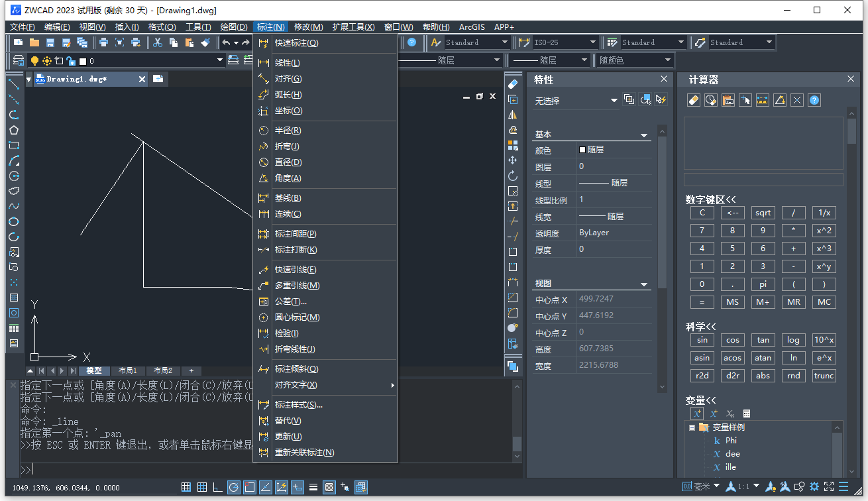Click the settings gear in the status bar

[814, 487]
